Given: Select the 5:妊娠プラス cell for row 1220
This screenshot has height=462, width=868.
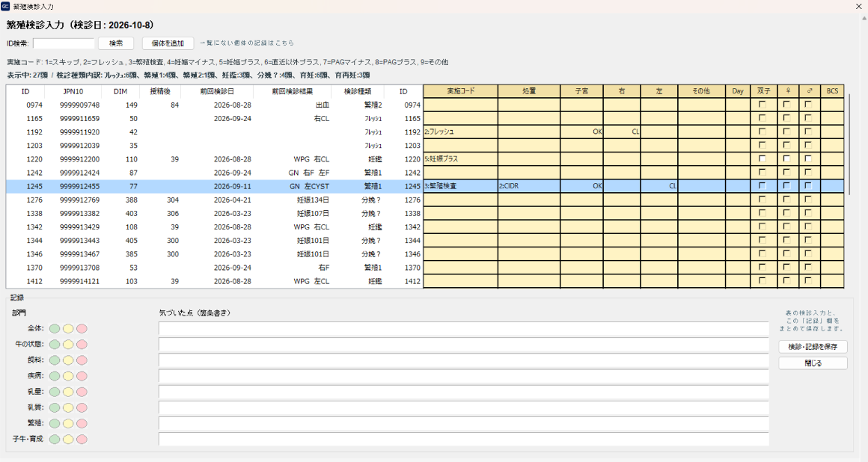Looking at the screenshot, I should (x=461, y=158).
